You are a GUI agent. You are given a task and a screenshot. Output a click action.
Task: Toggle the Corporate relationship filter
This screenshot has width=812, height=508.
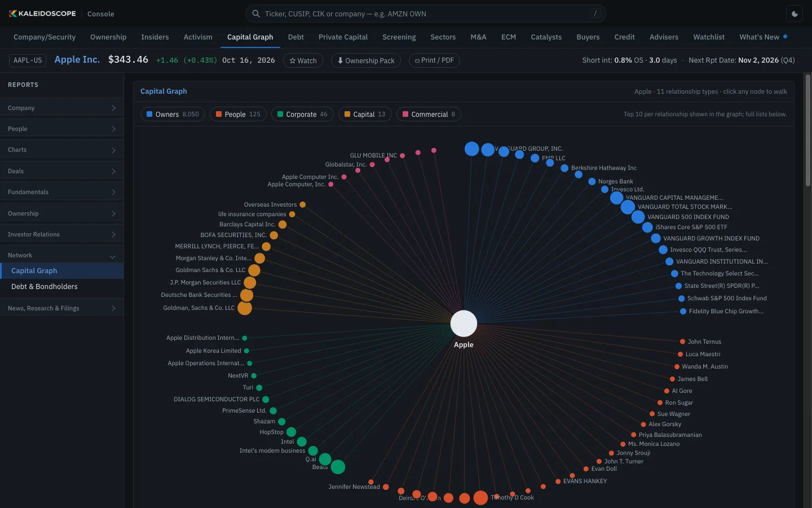(302, 114)
